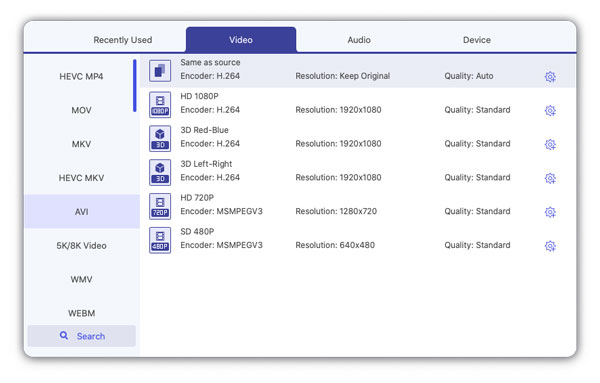
Task: Click the format list scrollbar
Action: pos(135,86)
